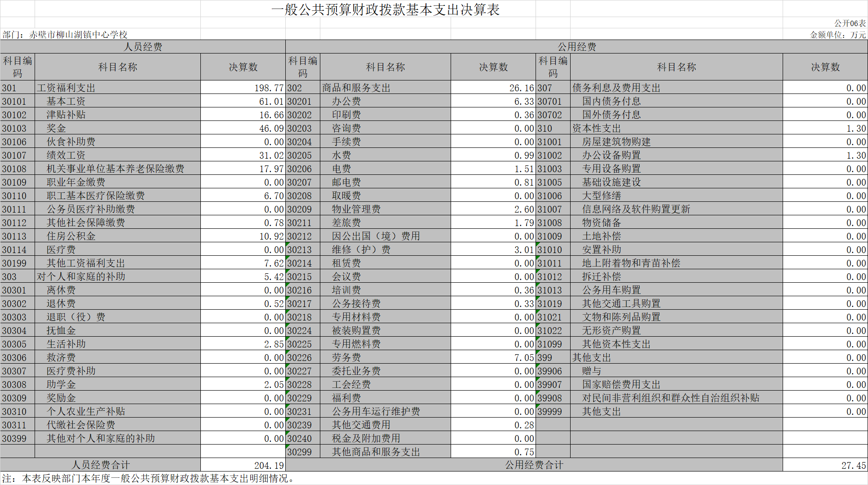This screenshot has width=868, height=485.
Task: Click the 维修（护）费 amount 3.01
Action: click(x=493, y=249)
